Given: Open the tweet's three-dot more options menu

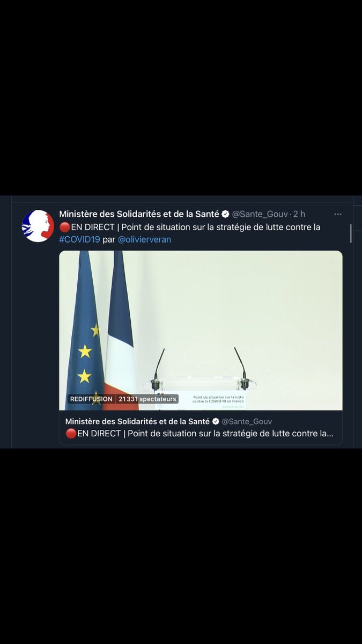Looking at the screenshot, I should [x=338, y=214].
